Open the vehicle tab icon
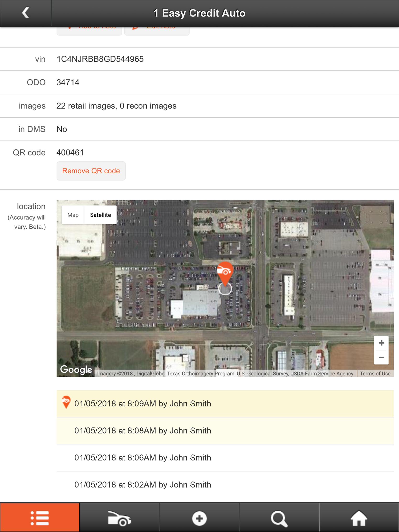This screenshot has width=399, height=532. (x=120, y=518)
